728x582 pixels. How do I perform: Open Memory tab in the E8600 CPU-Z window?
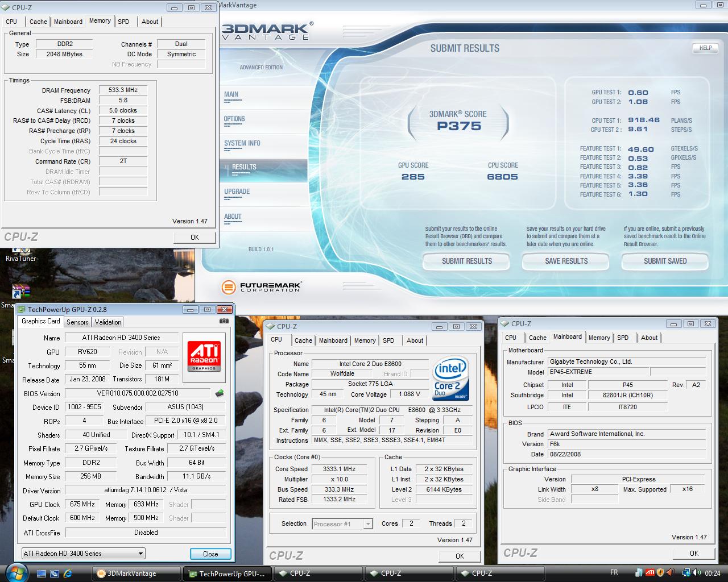(365, 340)
